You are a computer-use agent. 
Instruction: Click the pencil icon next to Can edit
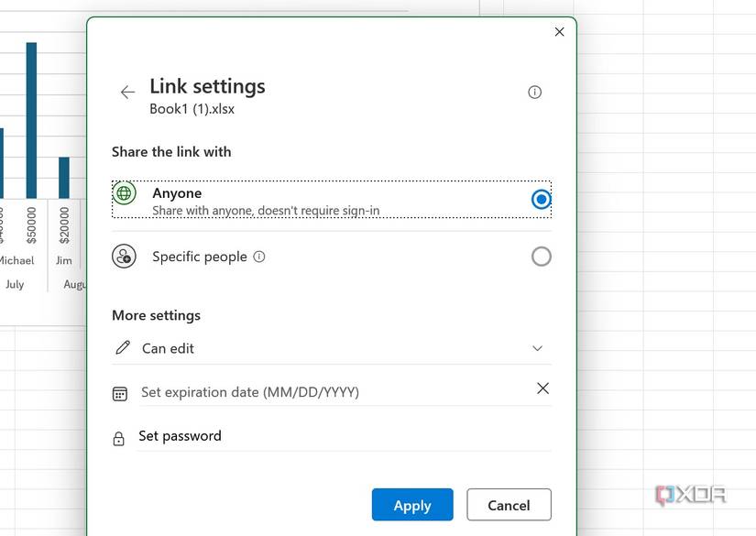pos(120,348)
